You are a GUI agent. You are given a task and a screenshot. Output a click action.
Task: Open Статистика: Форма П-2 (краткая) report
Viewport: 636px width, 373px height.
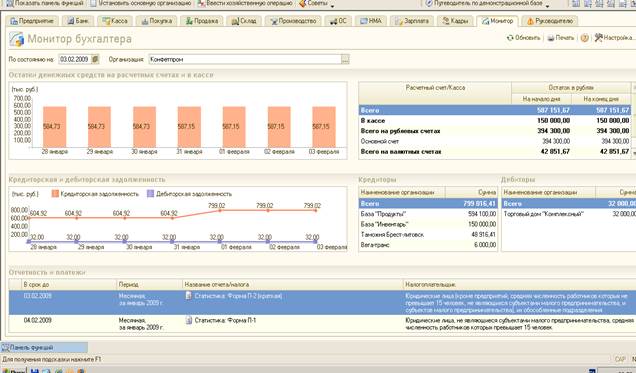click(x=238, y=296)
